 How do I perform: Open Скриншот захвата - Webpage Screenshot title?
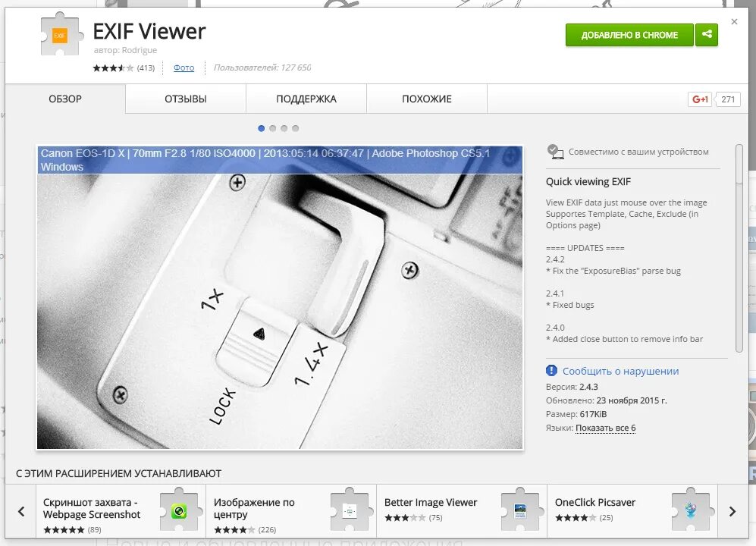tap(92, 508)
